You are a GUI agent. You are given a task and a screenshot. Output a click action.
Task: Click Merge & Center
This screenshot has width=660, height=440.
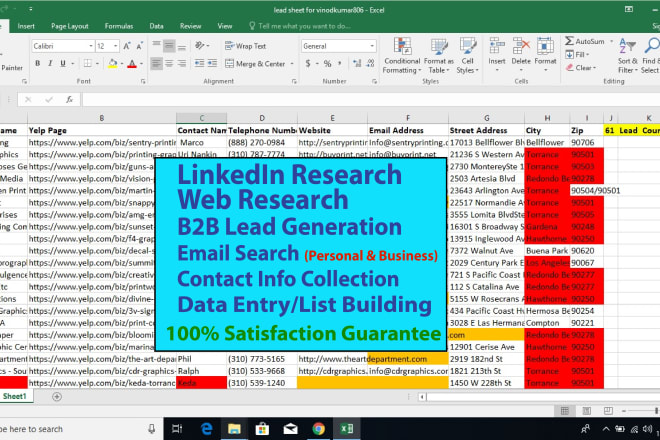tap(255, 64)
